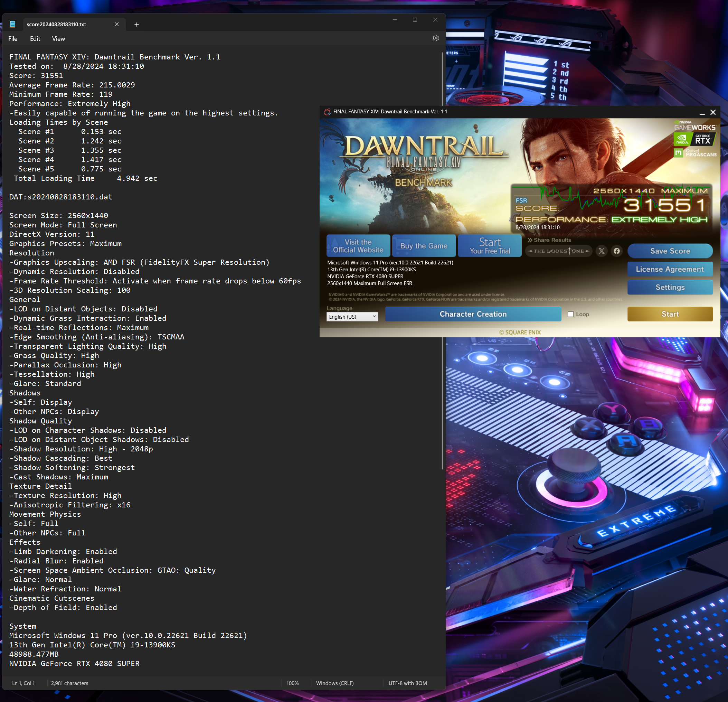Screen dimensions: 728x702
Task: Share results on Facebook icon
Action: [x=616, y=251]
